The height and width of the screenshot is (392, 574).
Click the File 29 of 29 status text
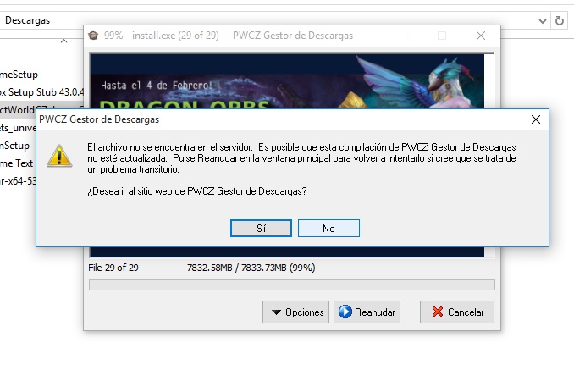[113, 268]
